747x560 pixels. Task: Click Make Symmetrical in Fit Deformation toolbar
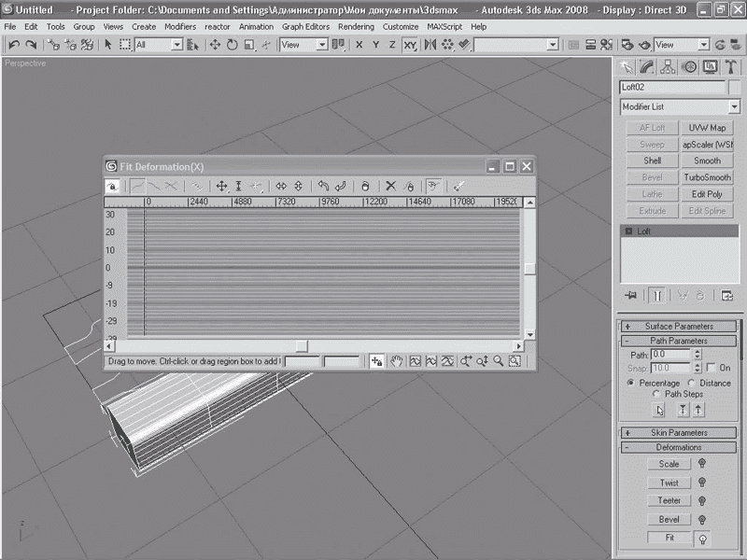point(111,187)
